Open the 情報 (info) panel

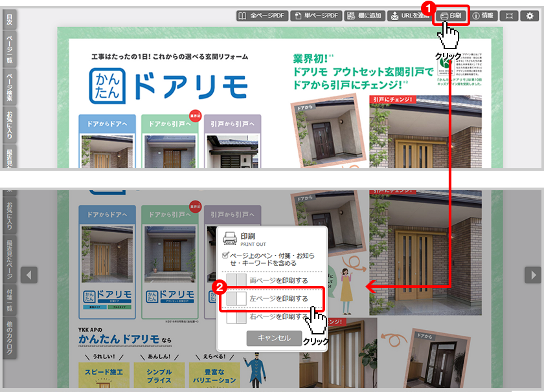point(483,16)
